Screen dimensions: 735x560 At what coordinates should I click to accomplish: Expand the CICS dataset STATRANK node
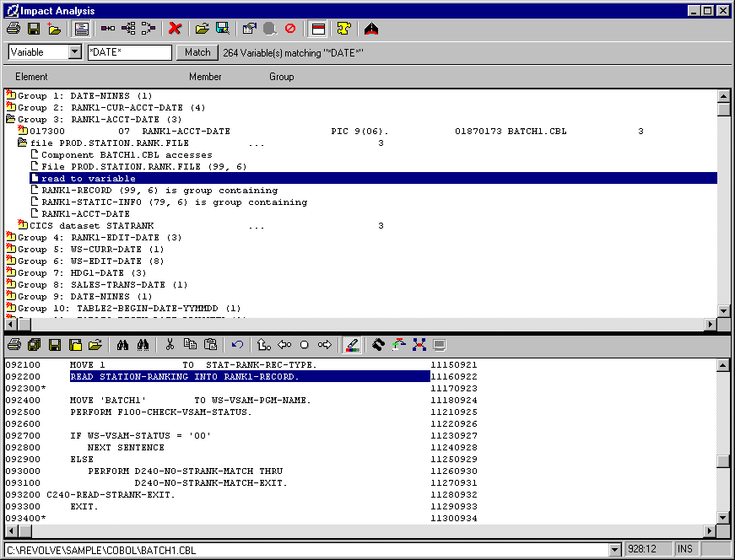tap(23, 225)
